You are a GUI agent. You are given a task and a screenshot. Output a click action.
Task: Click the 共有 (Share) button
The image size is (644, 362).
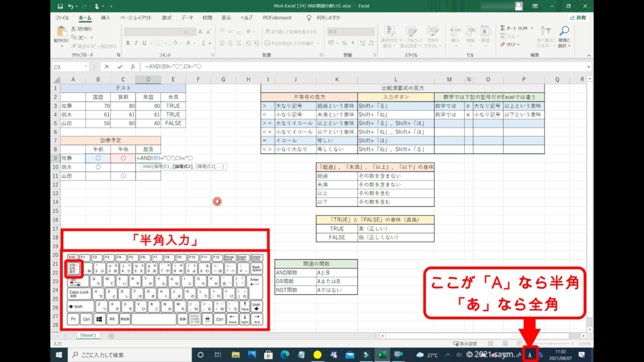tap(579, 18)
